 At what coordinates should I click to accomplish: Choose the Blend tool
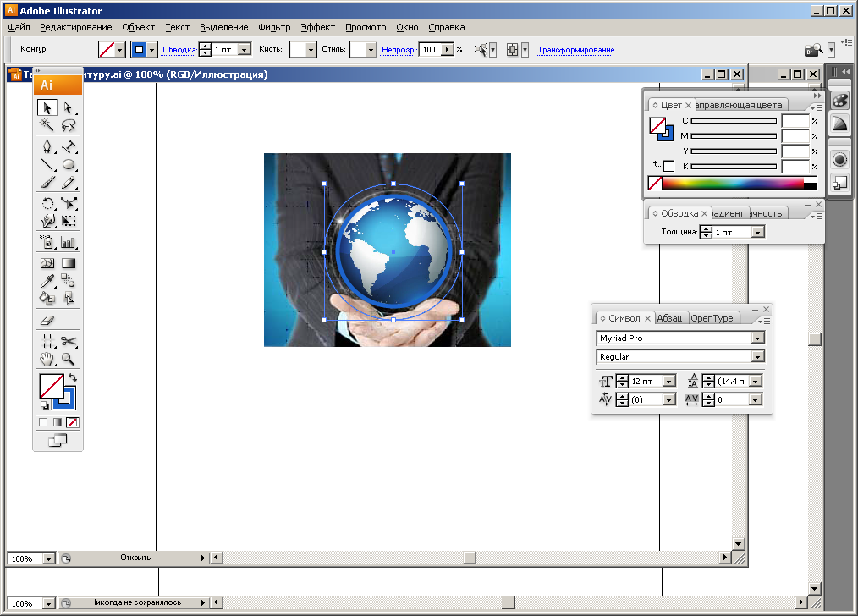[x=69, y=281]
